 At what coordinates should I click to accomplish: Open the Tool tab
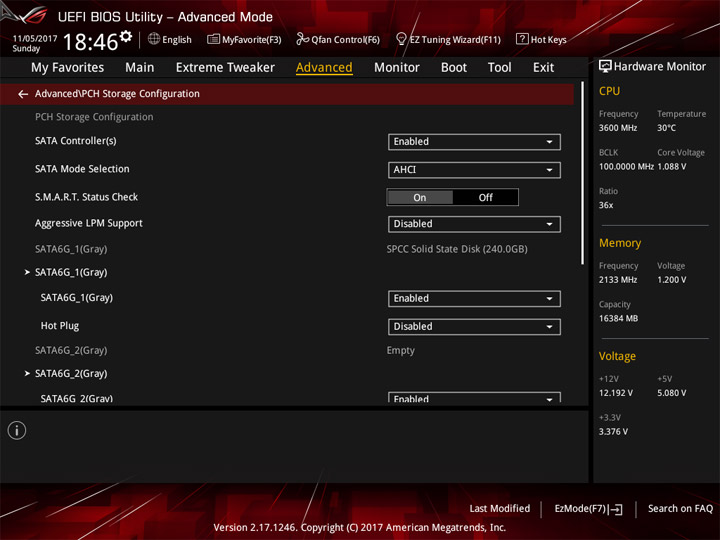coord(500,68)
